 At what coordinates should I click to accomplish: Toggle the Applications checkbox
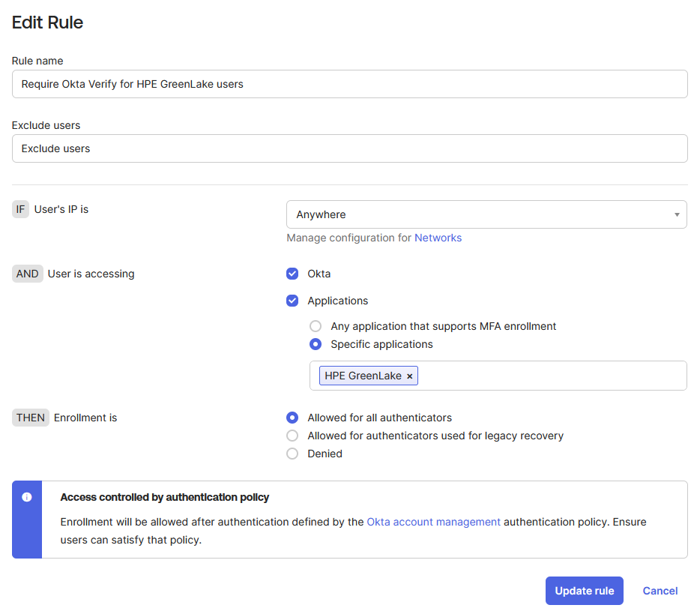[292, 301]
